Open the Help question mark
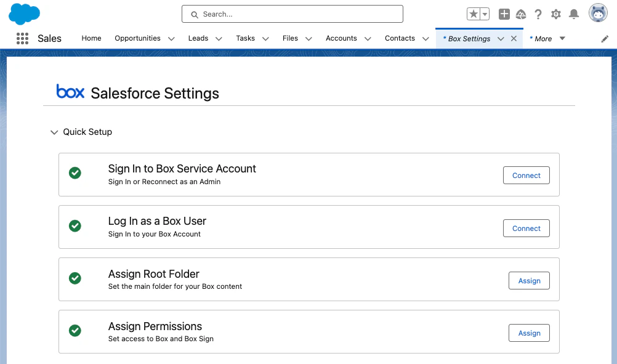617x364 pixels. coord(538,14)
